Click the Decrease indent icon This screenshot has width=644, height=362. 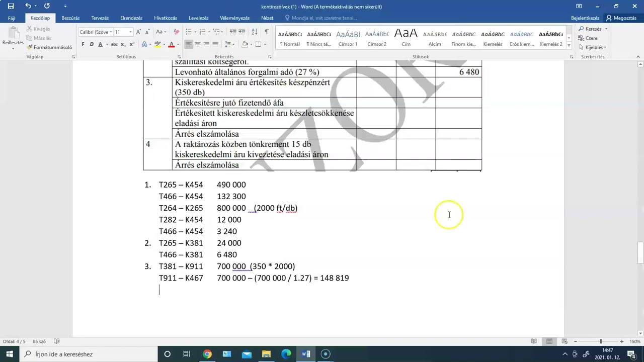[233, 32]
